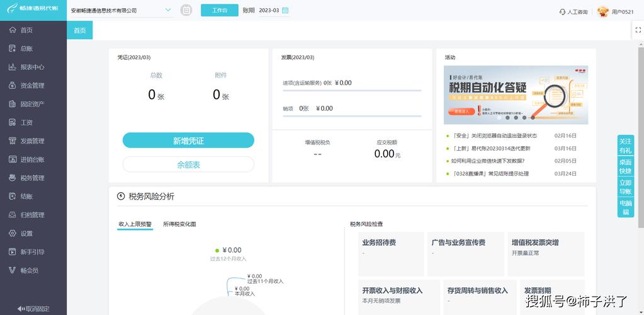This screenshot has height=315, width=644.
Task: Open the 总账 ledger icon
Action: [x=13, y=49]
